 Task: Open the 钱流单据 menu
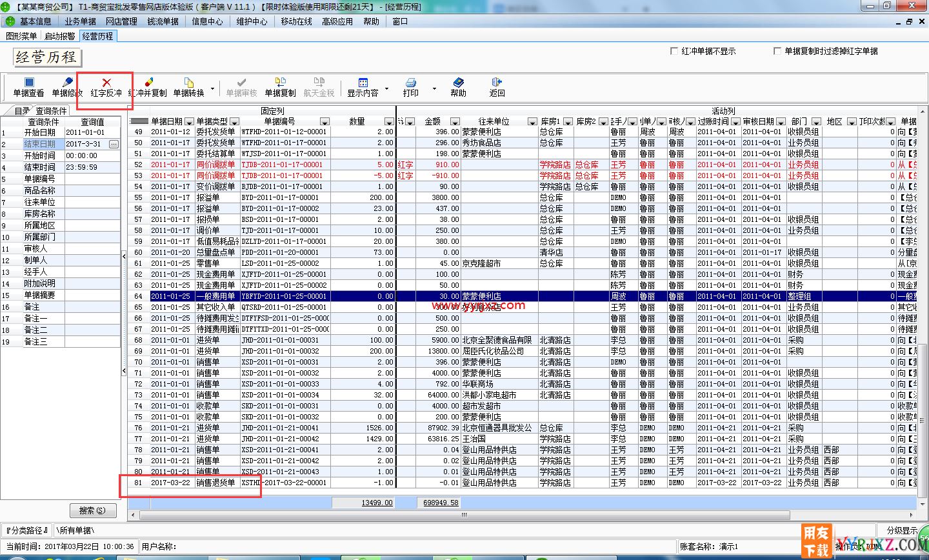[163, 21]
